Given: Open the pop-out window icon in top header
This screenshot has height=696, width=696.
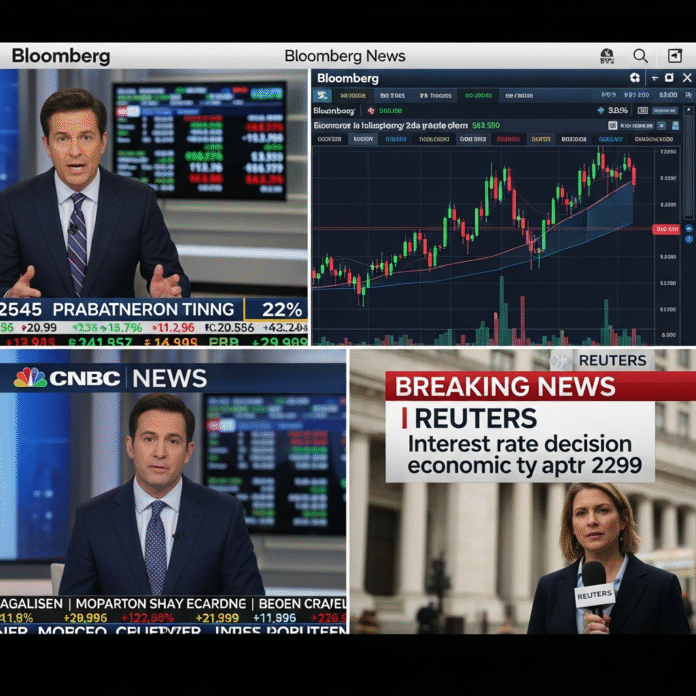Looking at the screenshot, I should click(x=675, y=56).
